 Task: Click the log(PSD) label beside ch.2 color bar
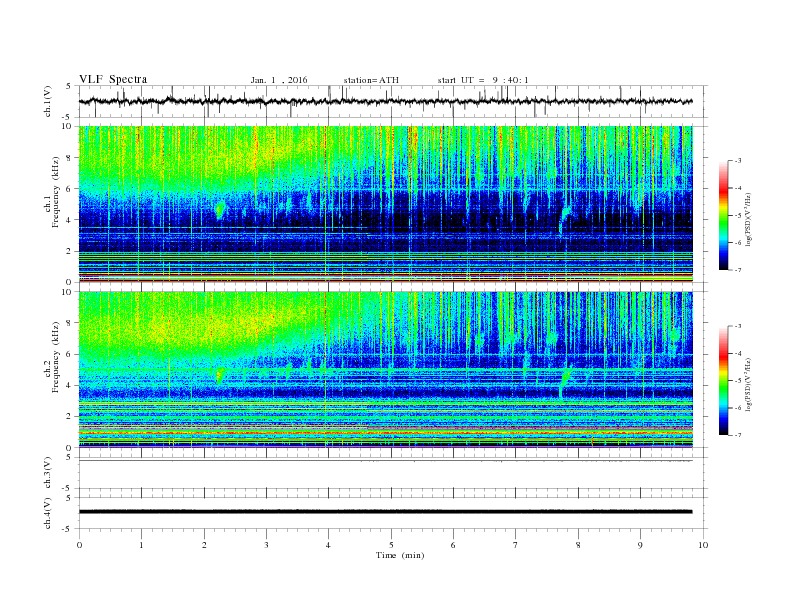(748, 384)
